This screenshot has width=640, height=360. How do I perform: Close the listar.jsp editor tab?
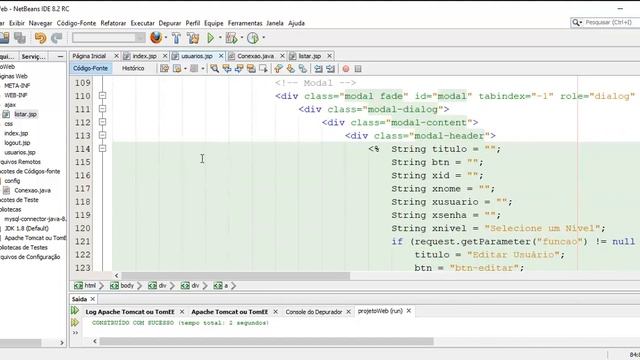pyautogui.click(x=329, y=56)
